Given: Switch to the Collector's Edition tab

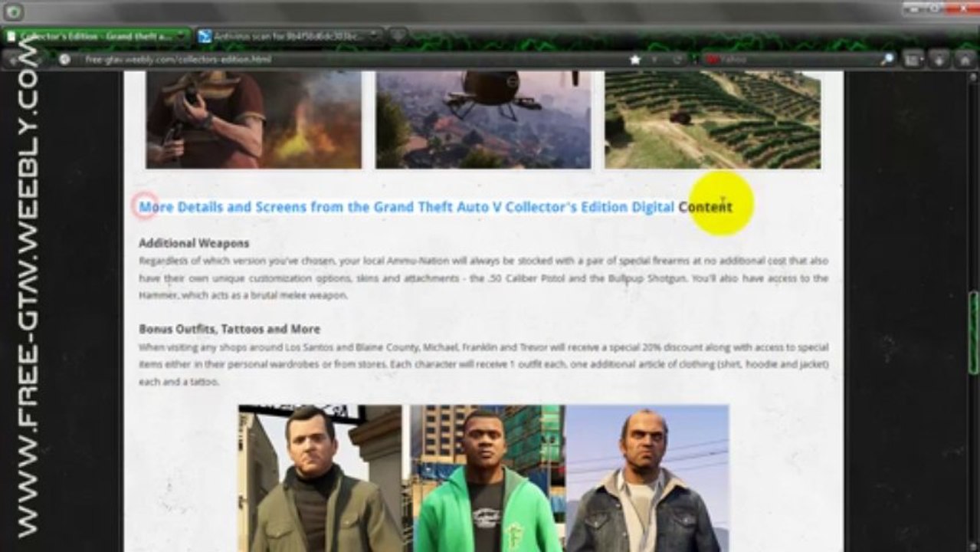Looking at the screenshot, I should click(x=96, y=36).
